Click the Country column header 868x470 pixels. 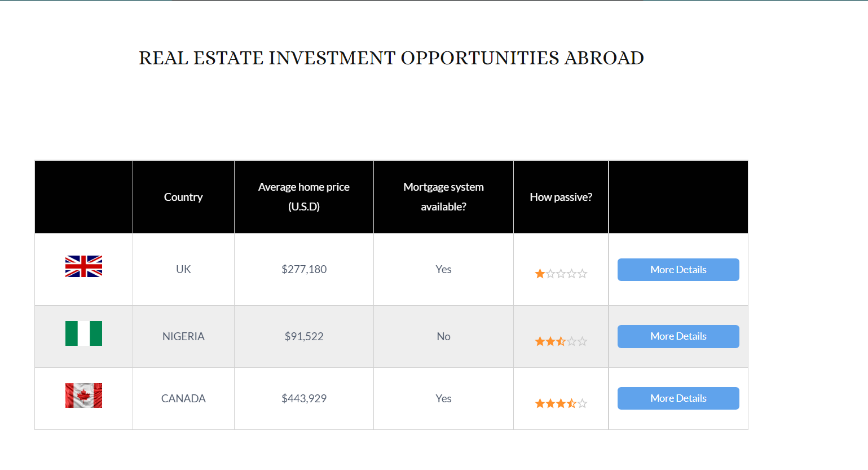[x=183, y=197]
